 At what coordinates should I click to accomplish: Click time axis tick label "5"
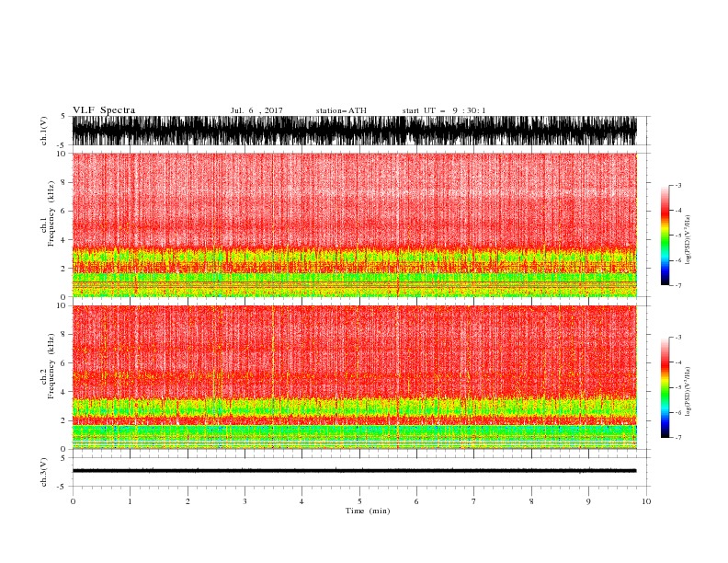pos(359,501)
